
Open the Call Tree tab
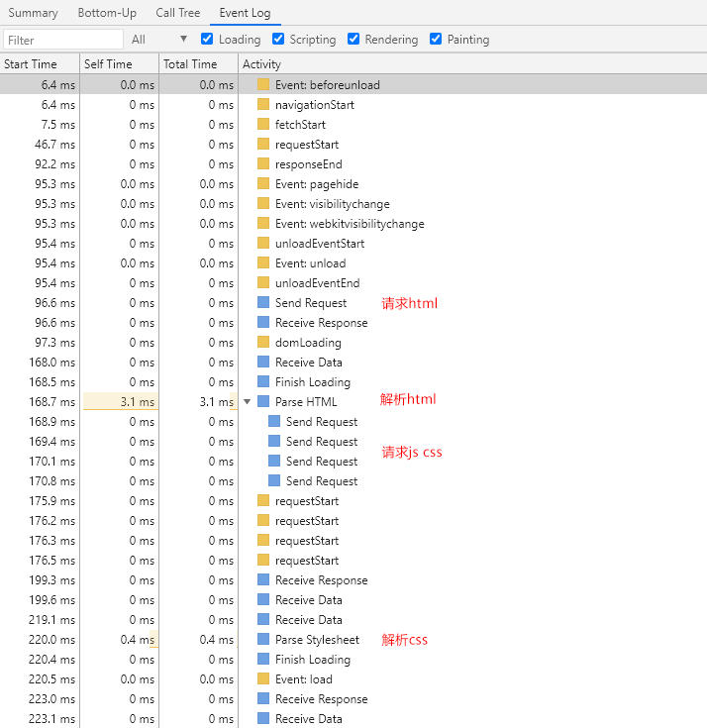[x=177, y=13]
